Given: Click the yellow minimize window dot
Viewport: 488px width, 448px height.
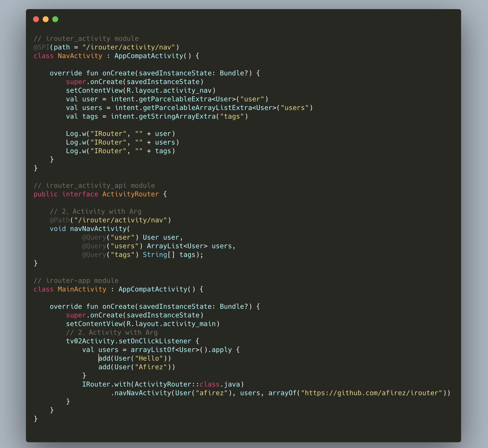Looking at the screenshot, I should (46, 19).
